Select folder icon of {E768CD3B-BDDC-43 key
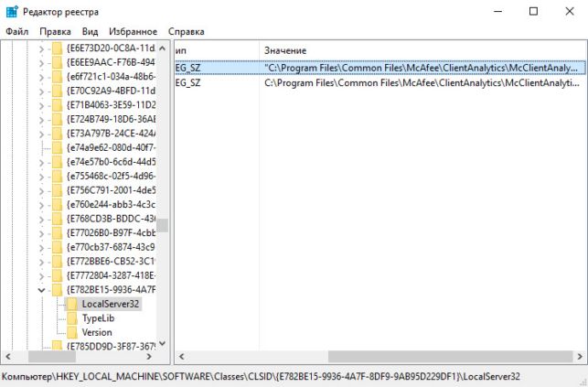Viewport: 588px width, 387px height. click(x=57, y=219)
